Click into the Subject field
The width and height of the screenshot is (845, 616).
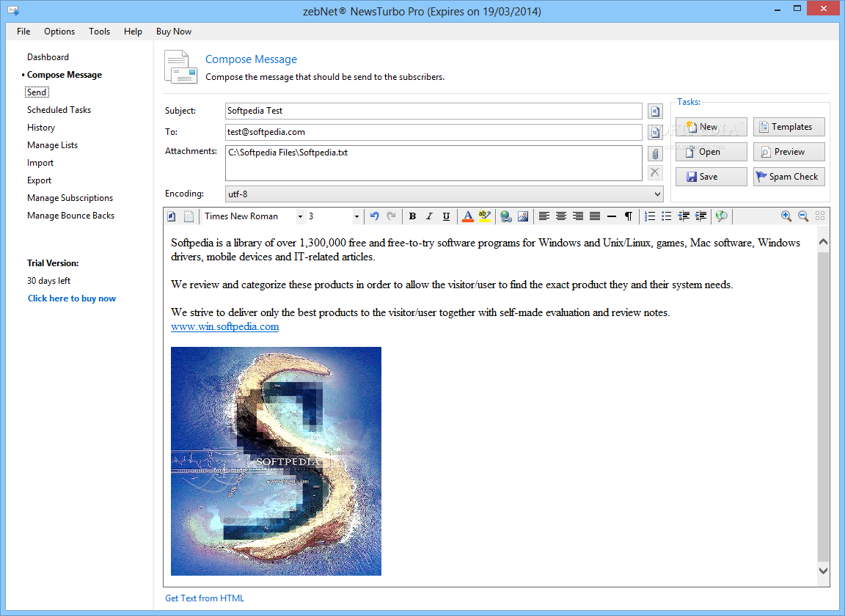click(434, 111)
